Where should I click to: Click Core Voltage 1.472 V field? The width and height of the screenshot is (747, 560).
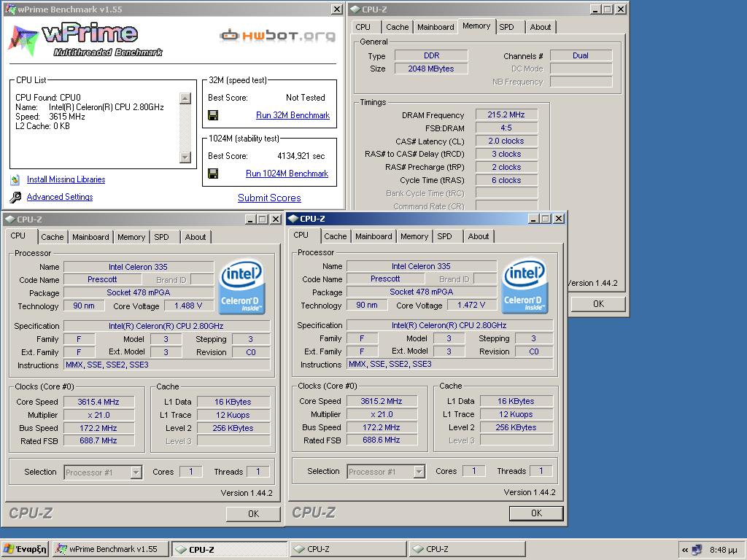[x=471, y=305]
